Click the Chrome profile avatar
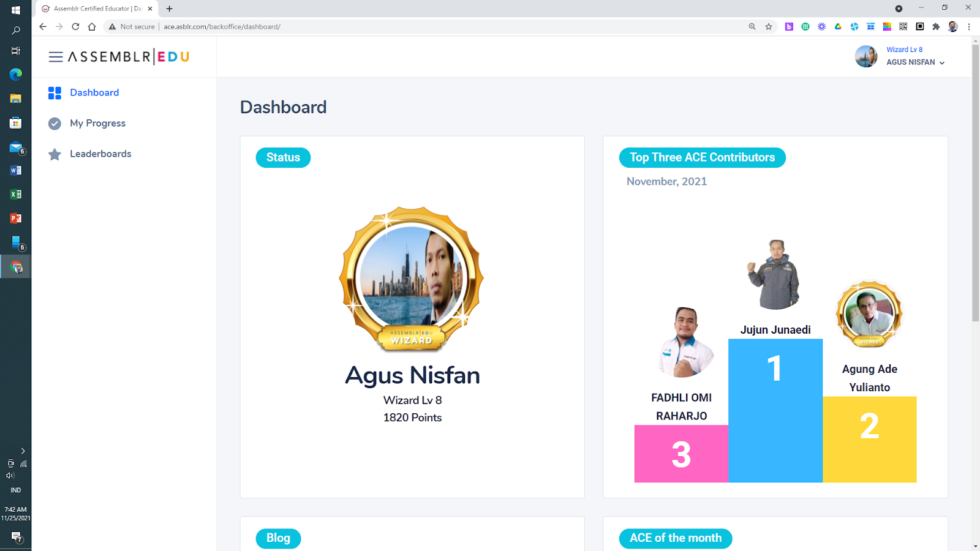This screenshot has height=551, width=980. tap(952, 26)
